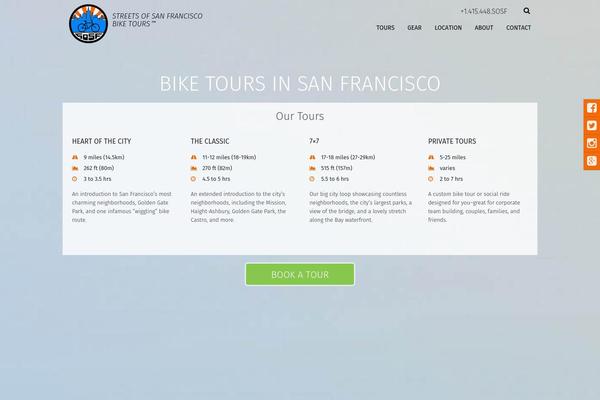
Task: Click the Private Tours description paragraph
Action: tap(474, 207)
